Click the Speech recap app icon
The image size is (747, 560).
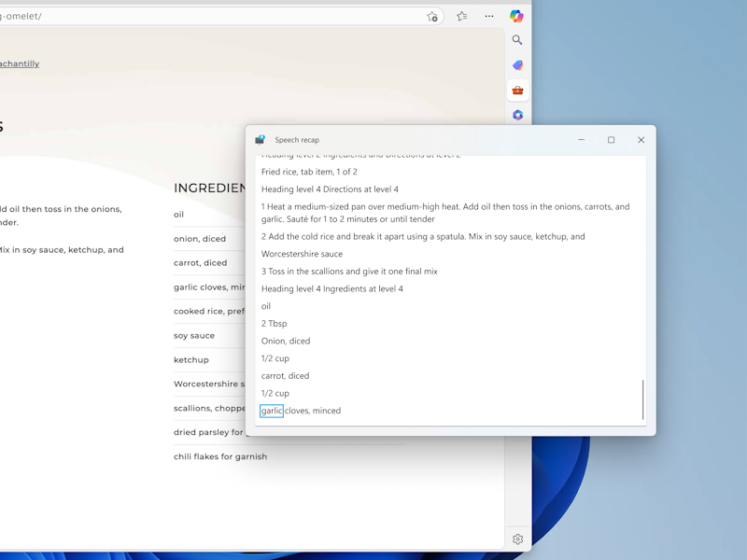(260, 139)
